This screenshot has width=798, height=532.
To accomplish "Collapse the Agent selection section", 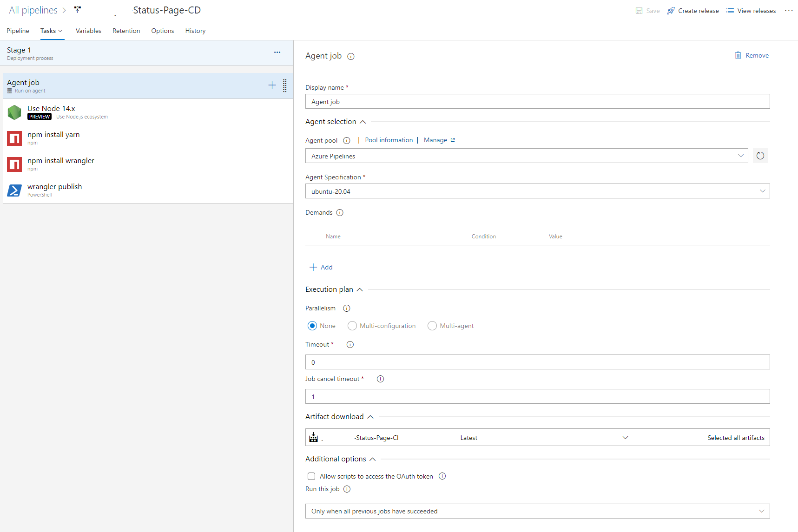I will [x=363, y=122].
